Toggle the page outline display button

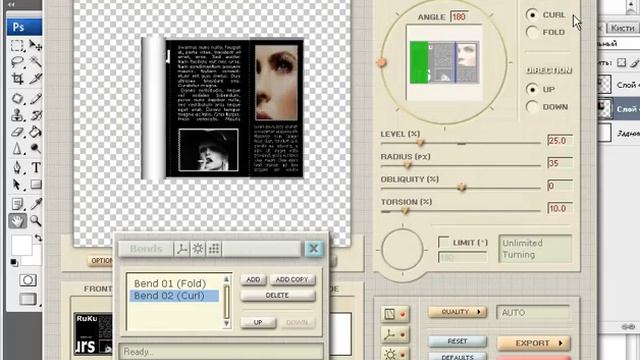point(394,314)
